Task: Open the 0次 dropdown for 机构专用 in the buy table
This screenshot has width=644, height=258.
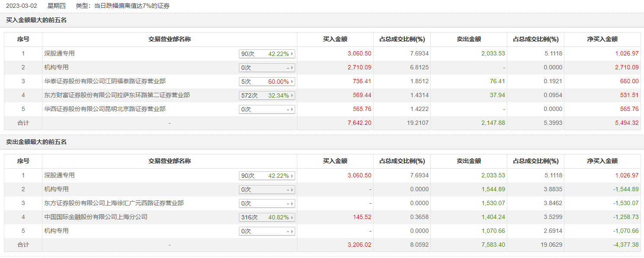Action: pyautogui.click(x=267, y=68)
